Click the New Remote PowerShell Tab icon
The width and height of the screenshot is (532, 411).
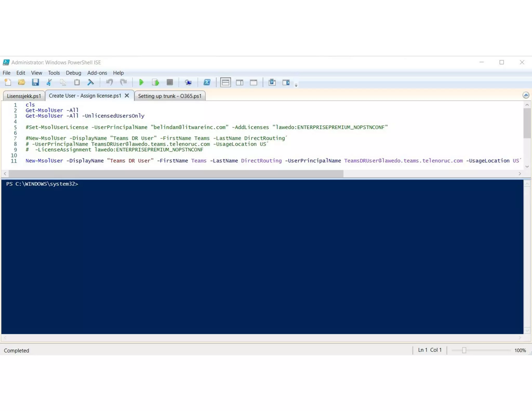click(x=188, y=83)
